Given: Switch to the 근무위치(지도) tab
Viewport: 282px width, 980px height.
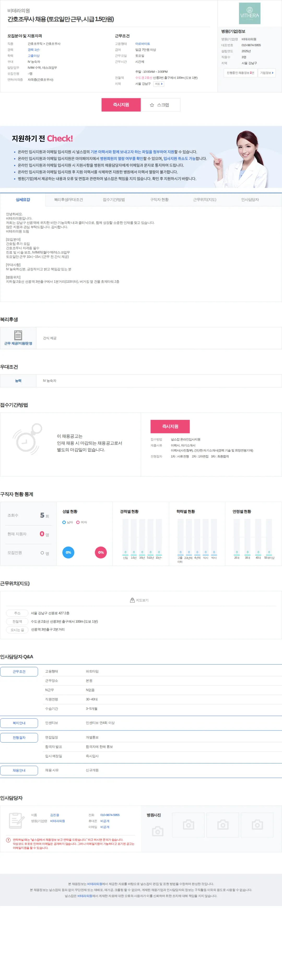Looking at the screenshot, I should coord(204,200).
